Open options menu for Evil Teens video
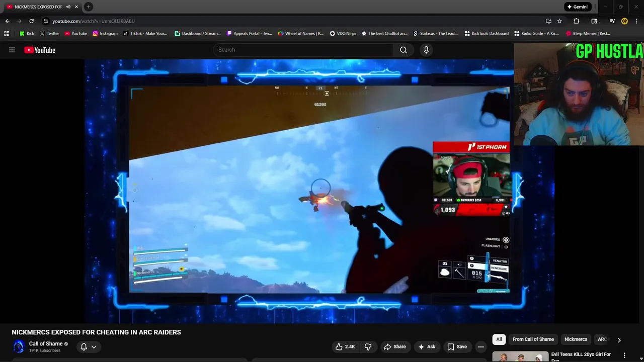 click(624, 355)
